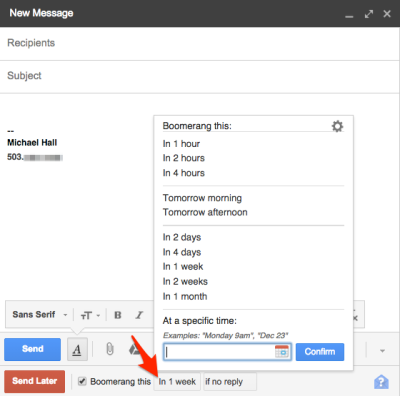Click the Confirm button

320,352
